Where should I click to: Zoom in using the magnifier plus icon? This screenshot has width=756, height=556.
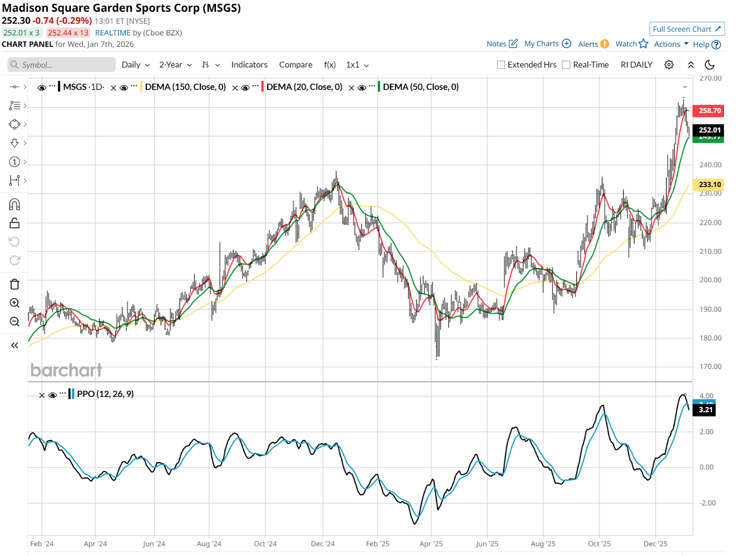tap(15, 303)
